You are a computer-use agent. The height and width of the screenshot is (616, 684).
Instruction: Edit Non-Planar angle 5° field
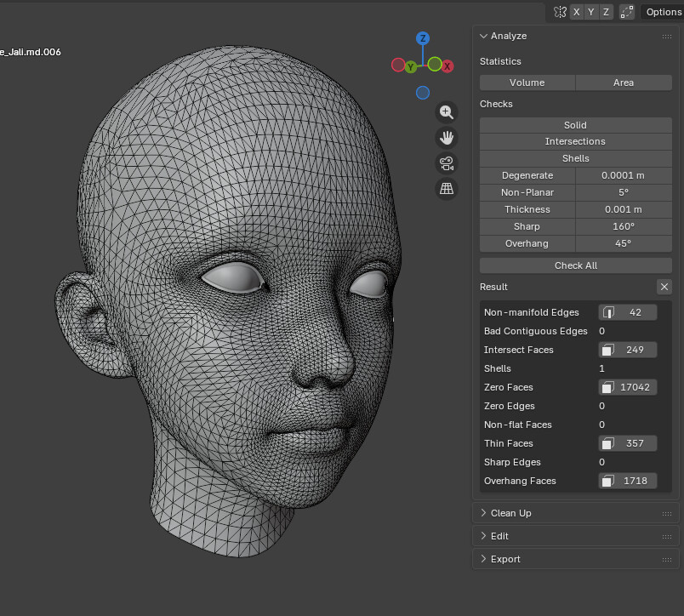(x=624, y=192)
